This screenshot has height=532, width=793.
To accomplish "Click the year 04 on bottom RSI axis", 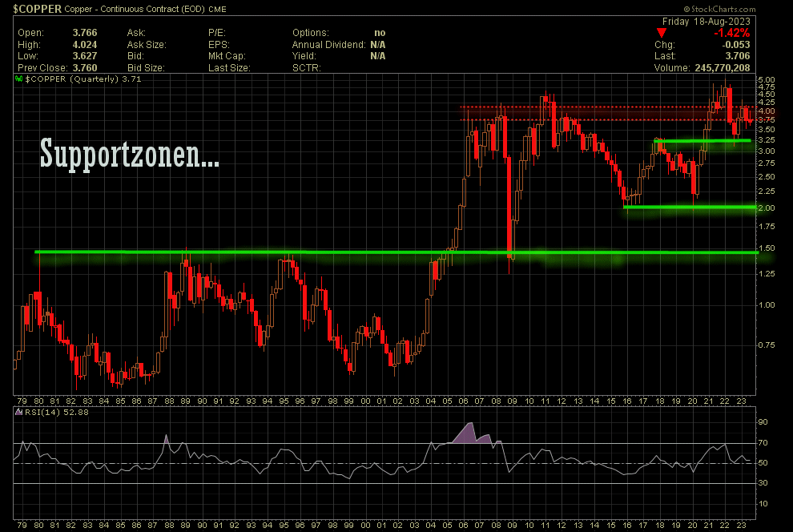I will click(x=430, y=526).
